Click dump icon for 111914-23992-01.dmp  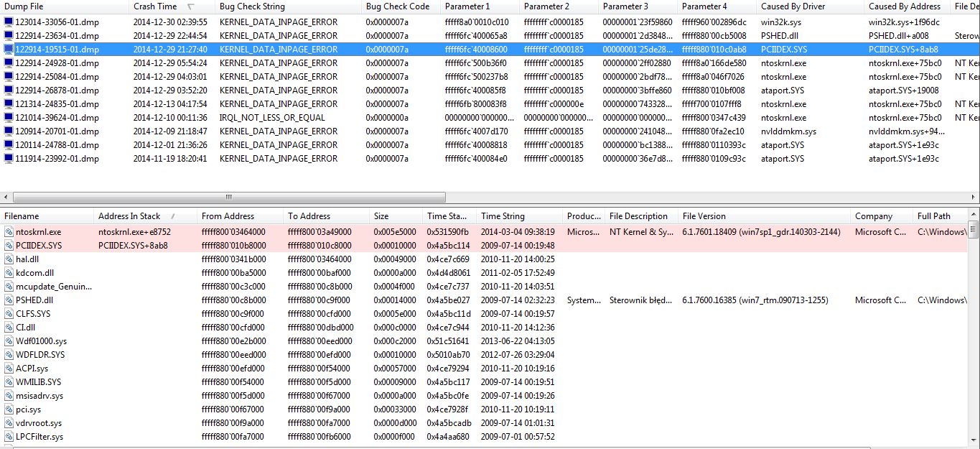(x=9, y=159)
